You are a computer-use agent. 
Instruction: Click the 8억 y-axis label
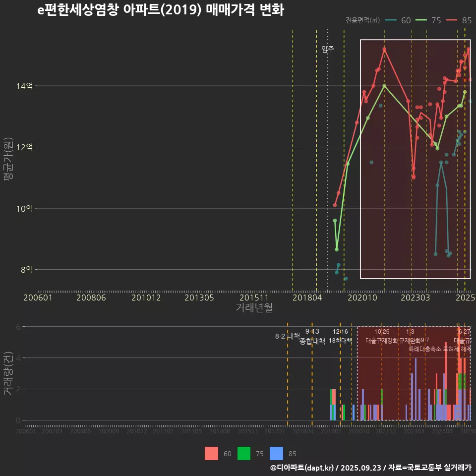[x=26, y=270]
